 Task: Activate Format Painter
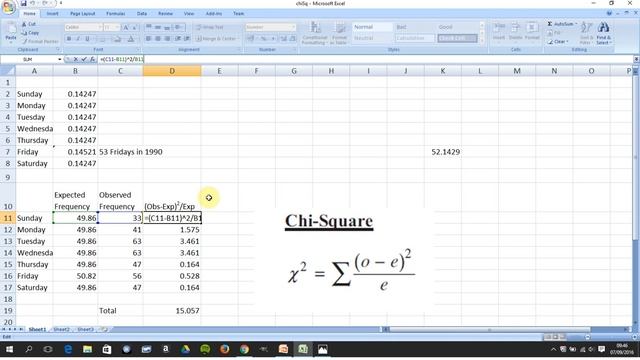click(x=40, y=41)
